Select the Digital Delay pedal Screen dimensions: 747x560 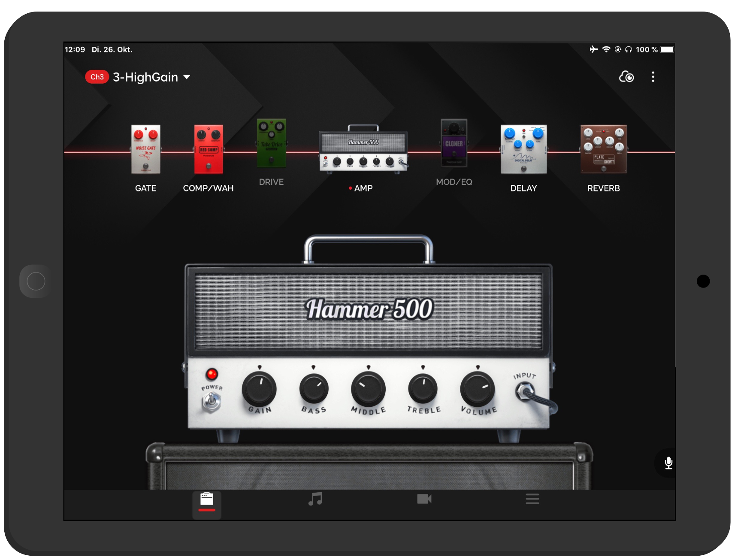tap(523, 149)
